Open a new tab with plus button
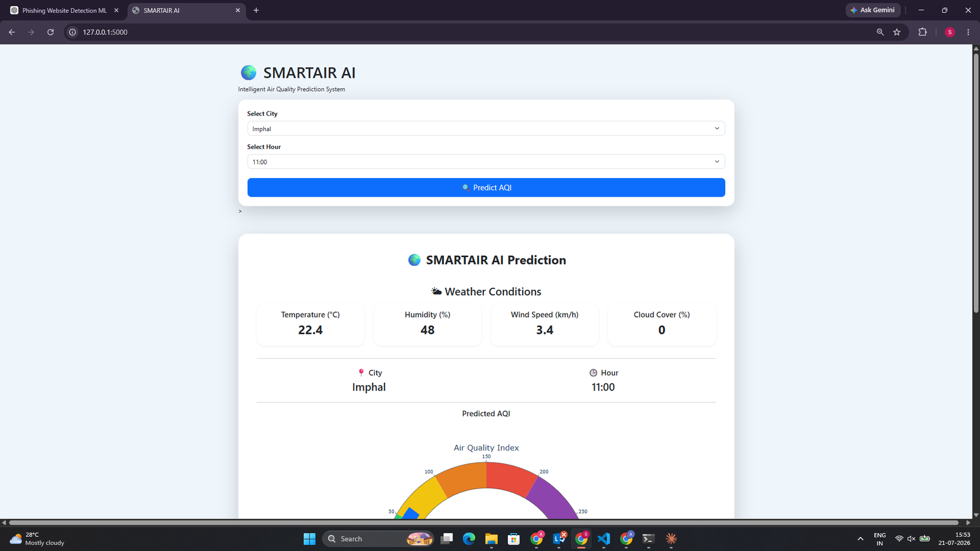 256,10
